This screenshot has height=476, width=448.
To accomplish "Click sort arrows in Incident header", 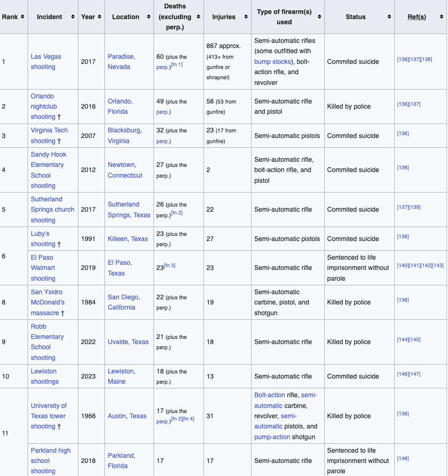I will pos(73,17).
